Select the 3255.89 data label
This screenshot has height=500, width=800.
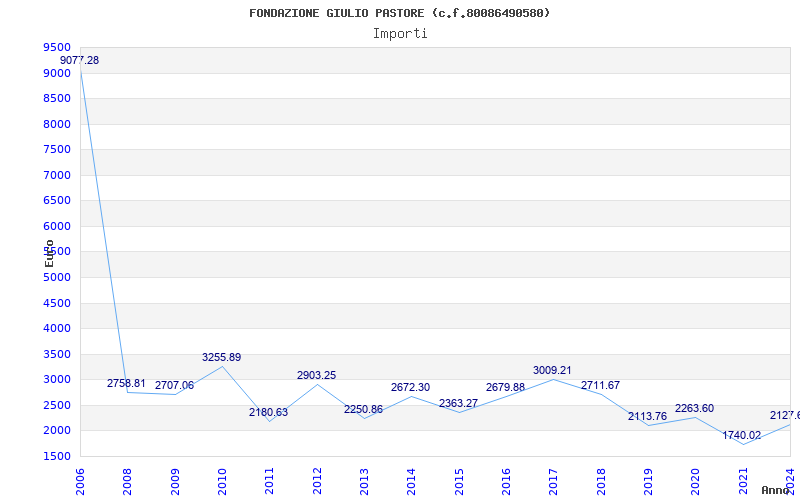[x=221, y=357]
